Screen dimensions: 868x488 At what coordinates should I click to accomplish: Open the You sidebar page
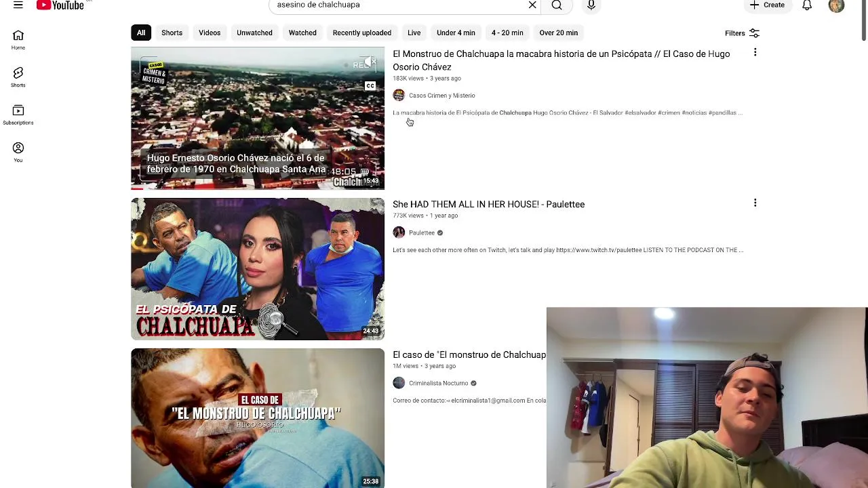pos(18,153)
